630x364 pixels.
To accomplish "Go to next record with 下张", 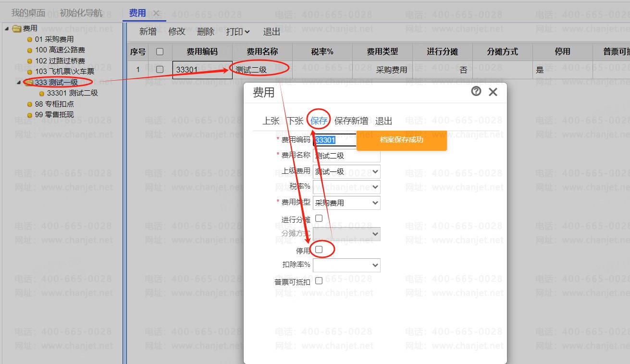I will point(295,121).
